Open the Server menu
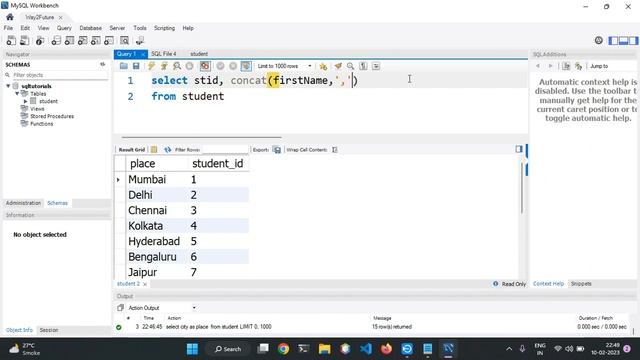 (117, 28)
